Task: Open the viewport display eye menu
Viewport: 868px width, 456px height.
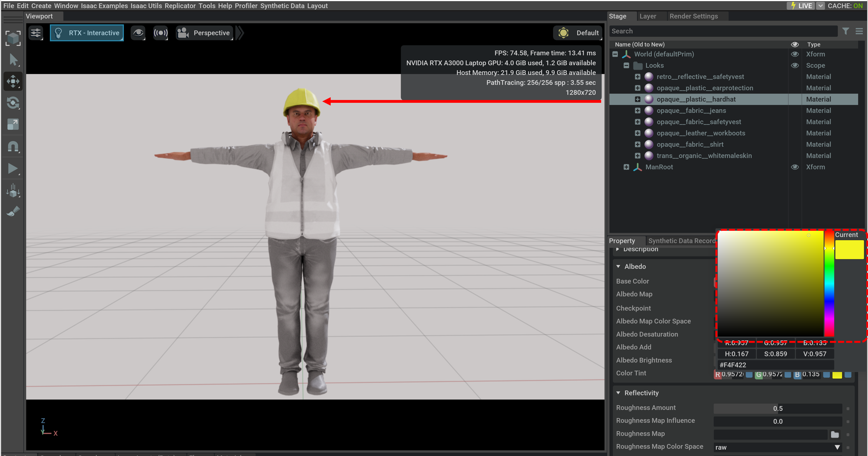Action: click(138, 33)
